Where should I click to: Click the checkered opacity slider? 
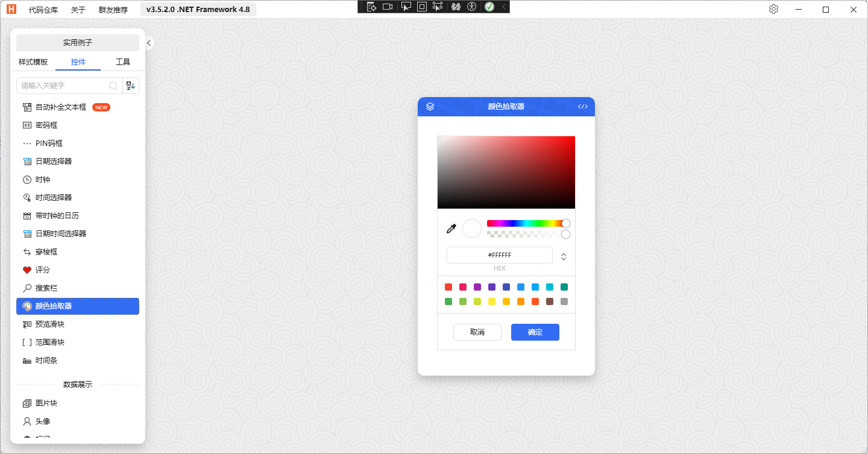tap(526, 234)
